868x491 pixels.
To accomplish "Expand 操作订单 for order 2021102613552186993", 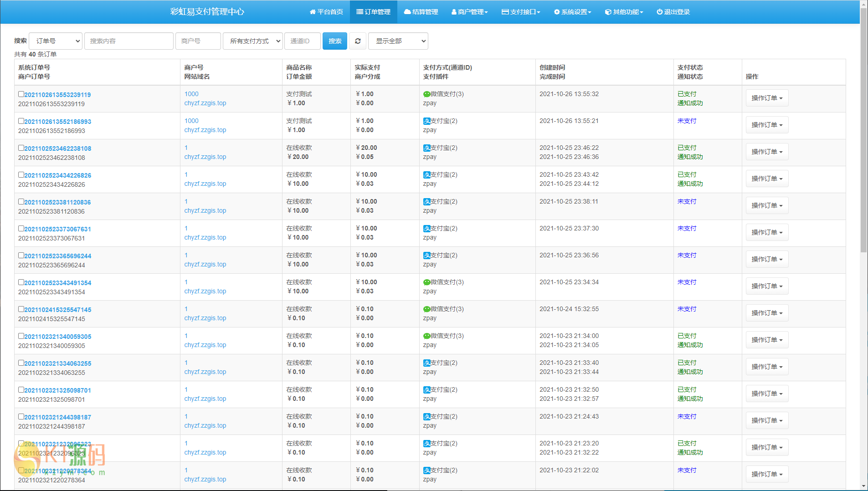I will pos(767,125).
